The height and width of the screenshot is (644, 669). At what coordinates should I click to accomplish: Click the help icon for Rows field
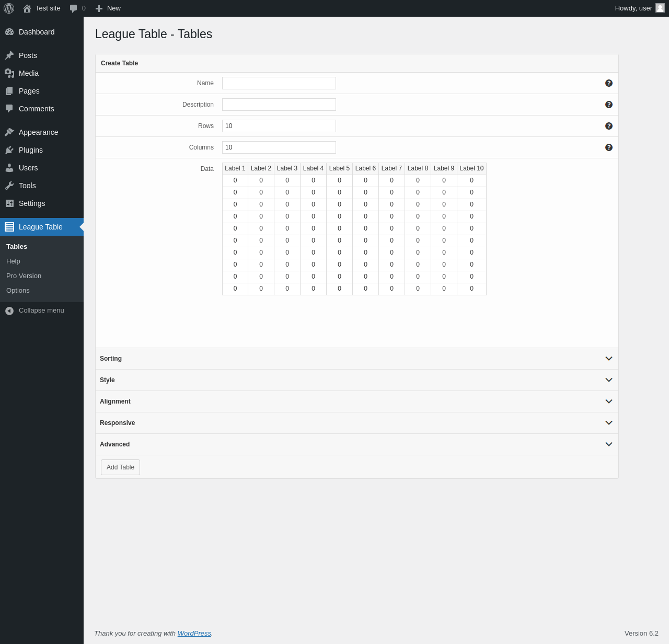coord(609,126)
